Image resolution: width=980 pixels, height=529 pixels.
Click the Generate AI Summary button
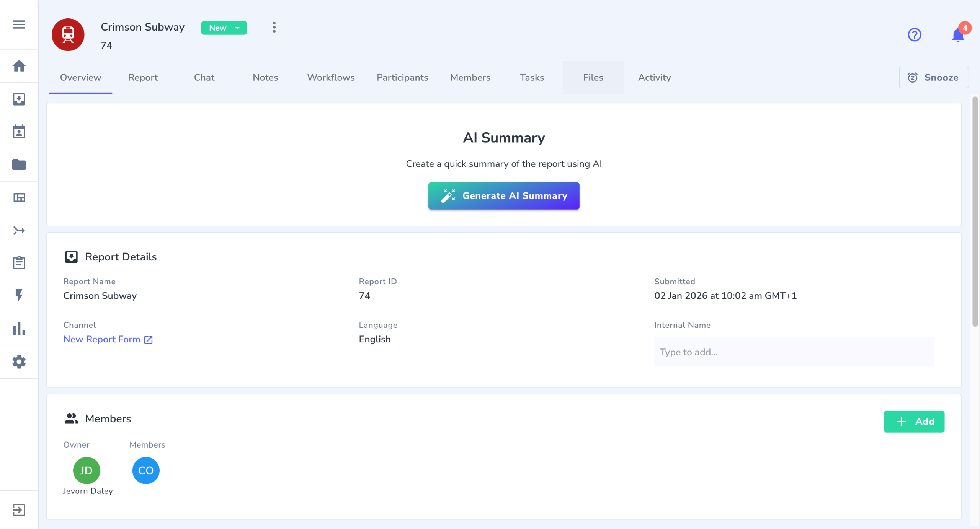[x=503, y=196]
